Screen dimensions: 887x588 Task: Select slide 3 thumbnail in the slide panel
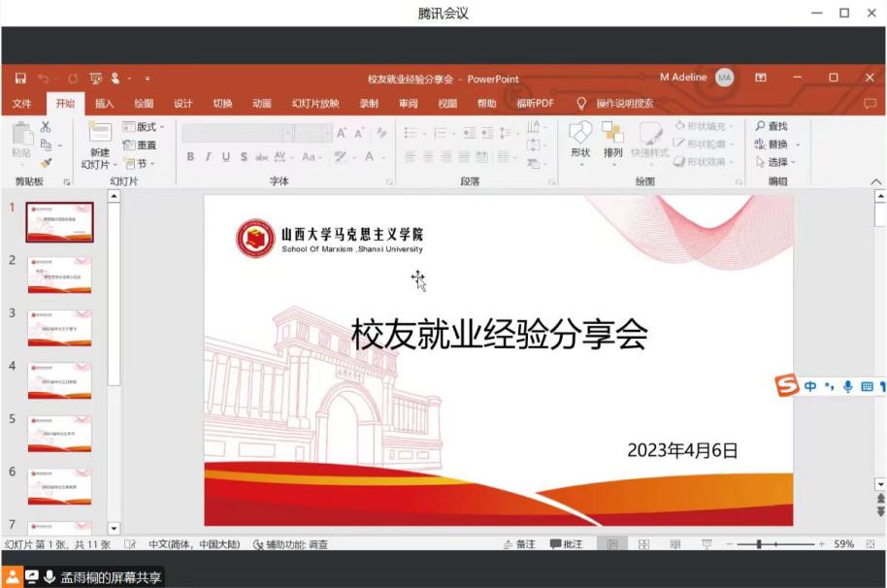(x=59, y=328)
